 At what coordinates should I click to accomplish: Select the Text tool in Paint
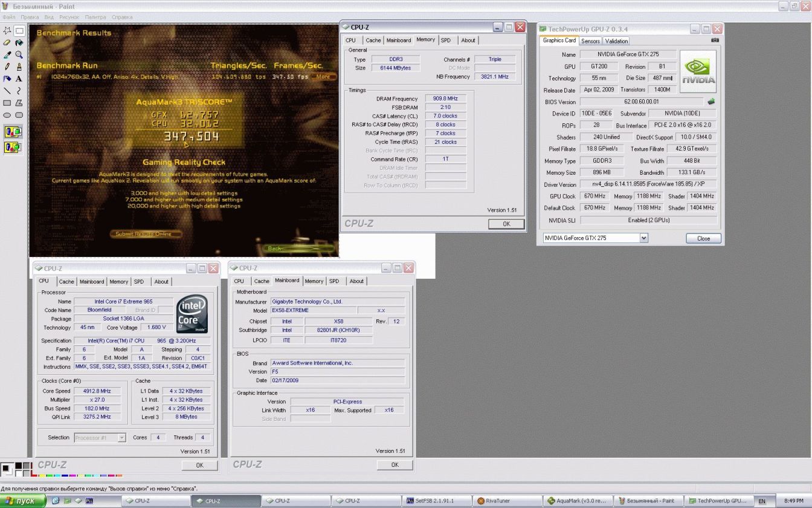tap(19, 79)
